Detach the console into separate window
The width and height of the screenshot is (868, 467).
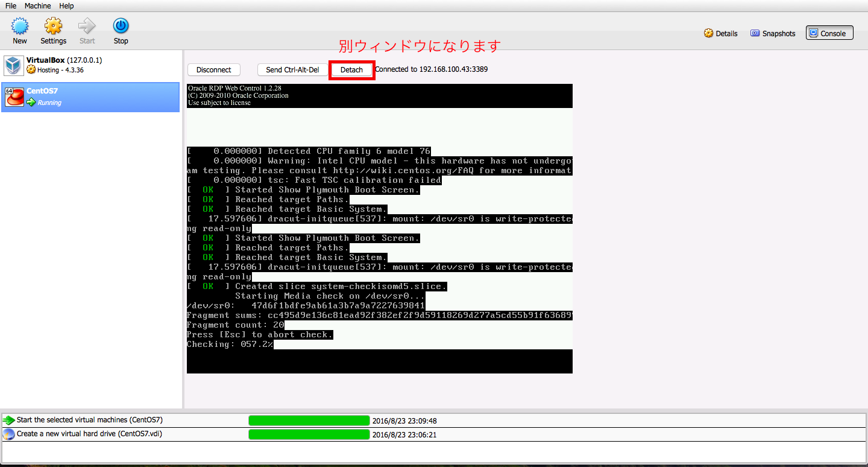coord(351,70)
